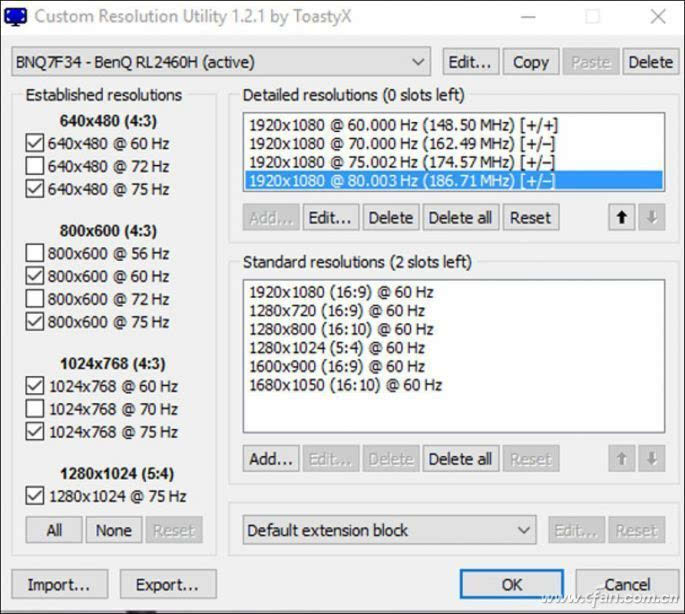The height and width of the screenshot is (614, 685).
Task: Click Add under standard resolutions
Action: coord(271,458)
